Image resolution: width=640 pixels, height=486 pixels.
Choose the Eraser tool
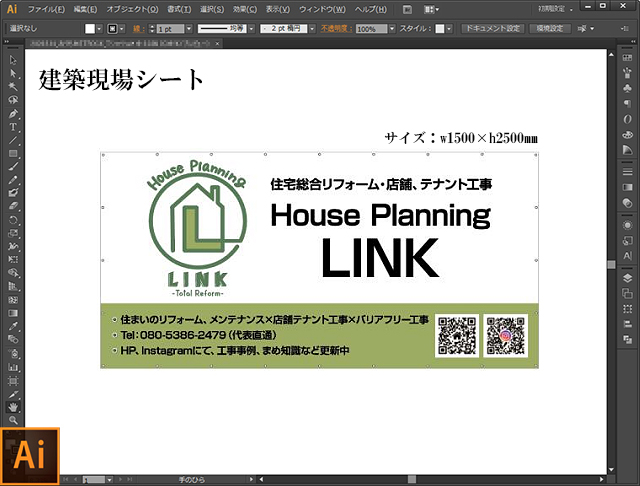point(13,206)
